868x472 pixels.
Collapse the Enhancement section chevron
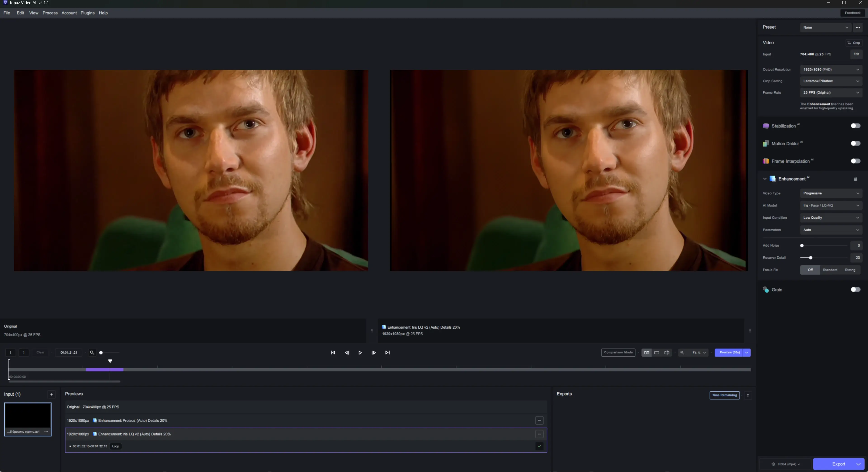click(x=764, y=179)
